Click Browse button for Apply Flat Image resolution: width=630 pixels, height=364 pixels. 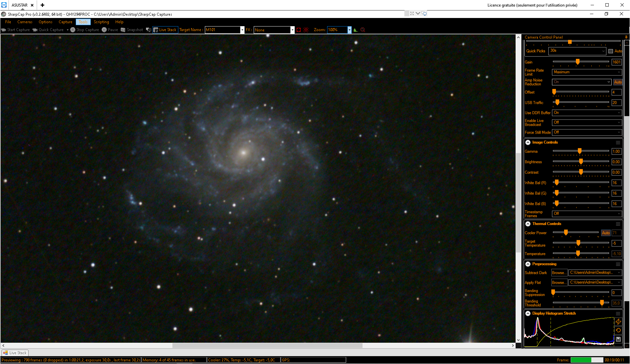559,282
